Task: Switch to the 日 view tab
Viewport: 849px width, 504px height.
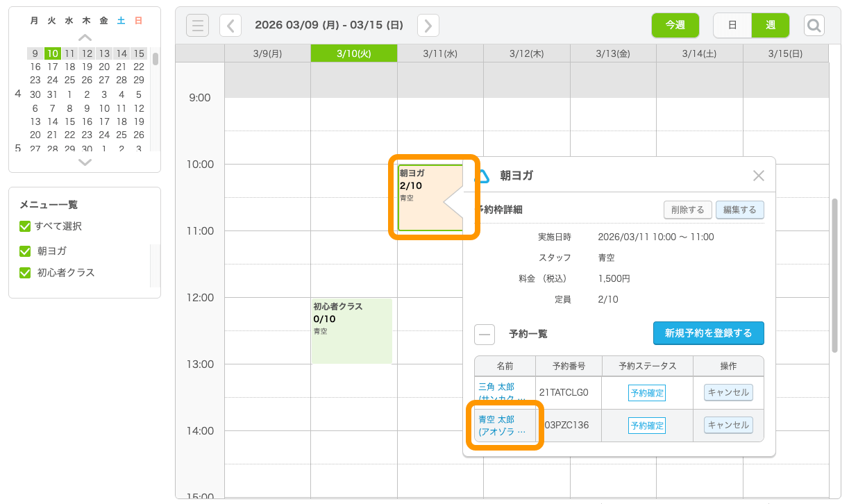Action: click(x=732, y=26)
